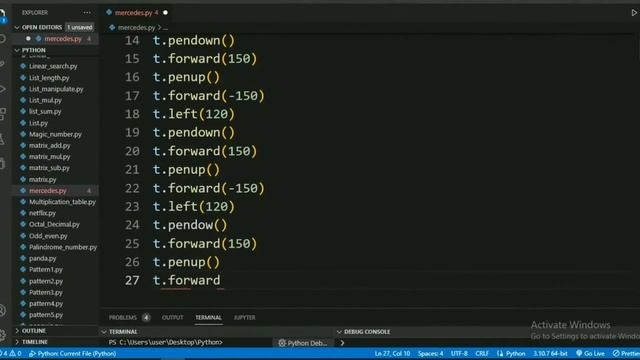Screen dimensions: 640x360
Task: Open pattern2.py file
Action: tap(46, 281)
